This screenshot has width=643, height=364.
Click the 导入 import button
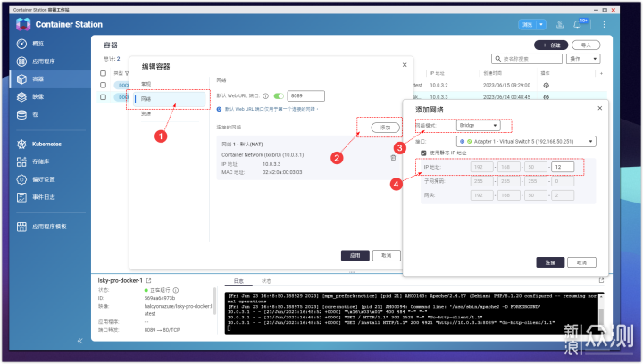point(586,45)
